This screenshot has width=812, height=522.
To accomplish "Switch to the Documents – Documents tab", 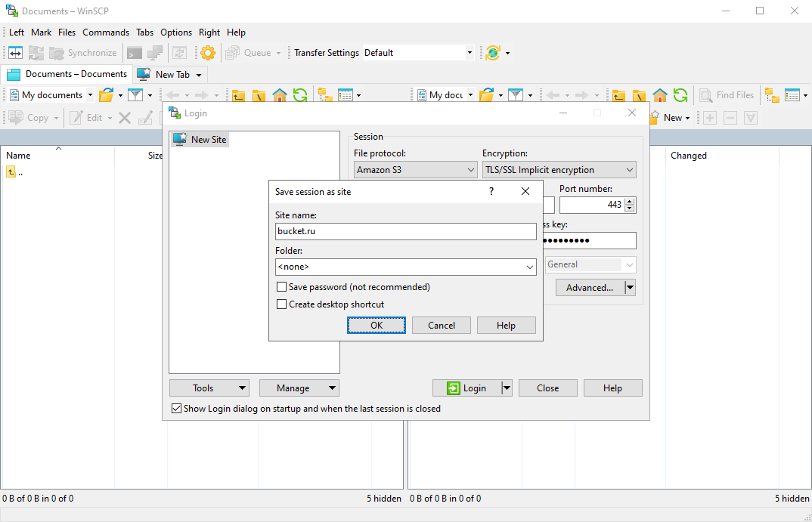I will [67, 74].
